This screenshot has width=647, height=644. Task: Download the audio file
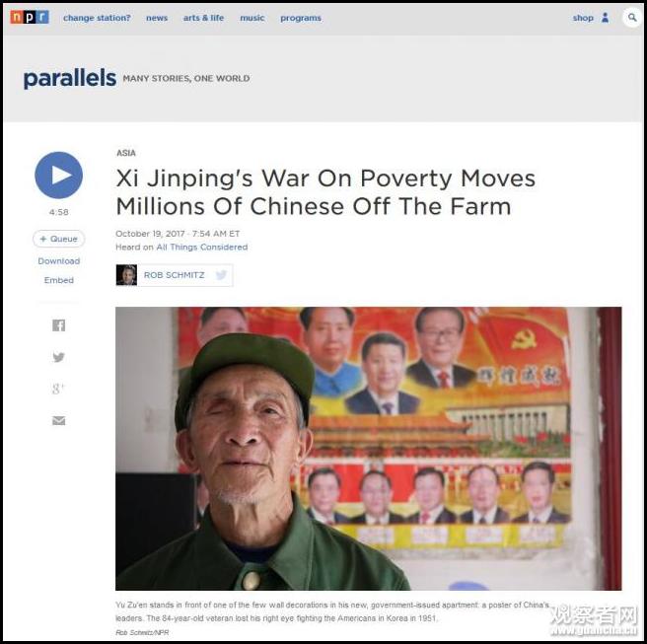[58, 261]
